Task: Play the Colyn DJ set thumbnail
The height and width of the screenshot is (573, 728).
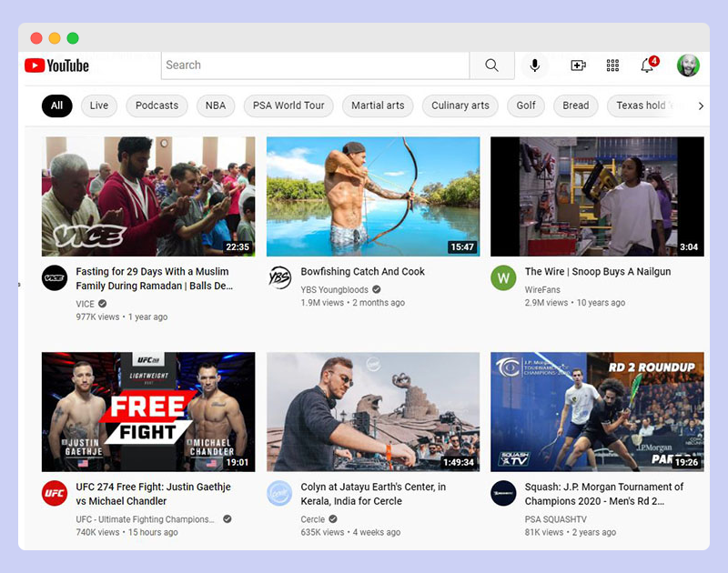Action: (x=373, y=412)
